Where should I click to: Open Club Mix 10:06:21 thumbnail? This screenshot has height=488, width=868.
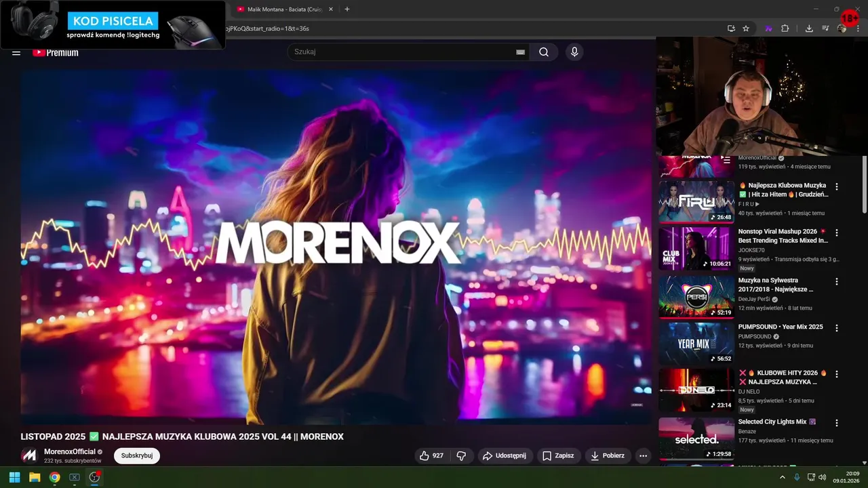coord(696,247)
